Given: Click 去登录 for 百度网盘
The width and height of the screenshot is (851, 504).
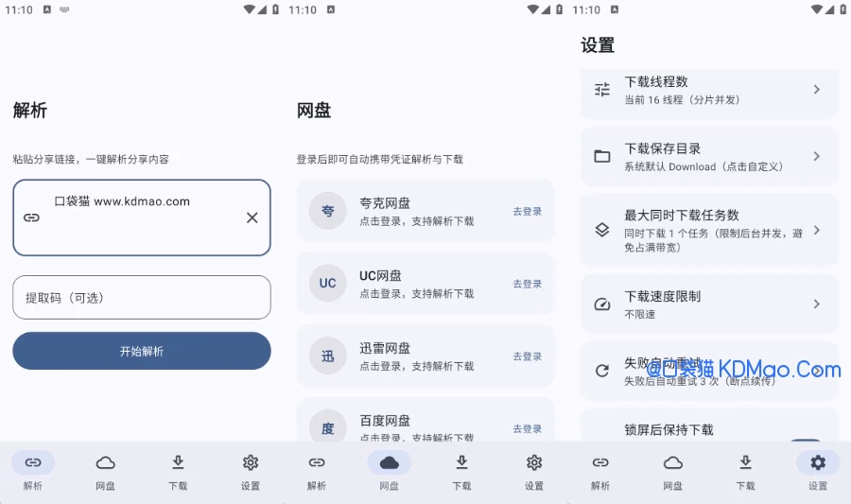Looking at the screenshot, I should click(x=528, y=428).
